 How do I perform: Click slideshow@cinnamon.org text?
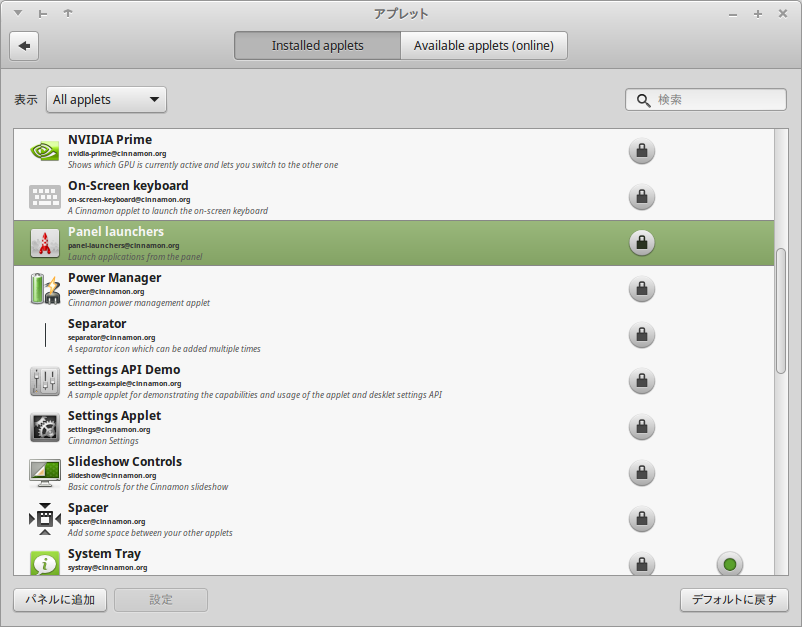112,476
